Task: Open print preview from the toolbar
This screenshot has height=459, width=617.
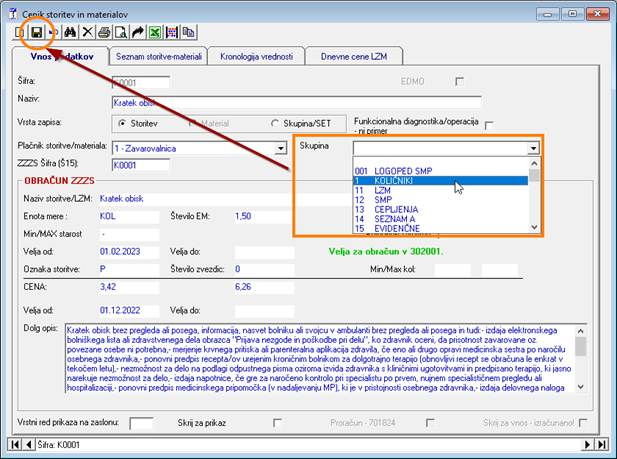Action: [120, 33]
